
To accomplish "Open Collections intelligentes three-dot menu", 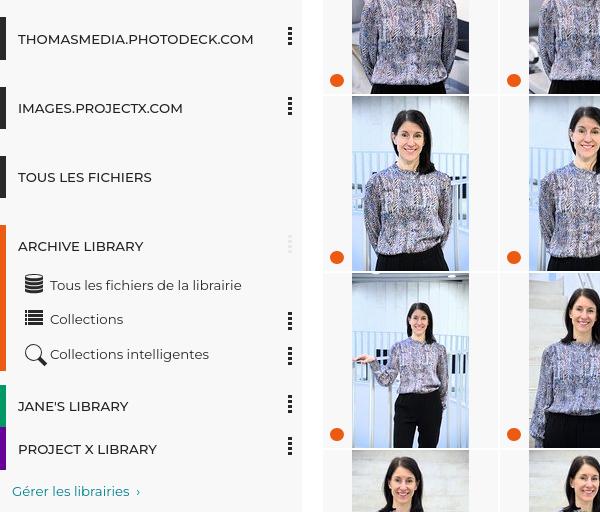I will (290, 355).
